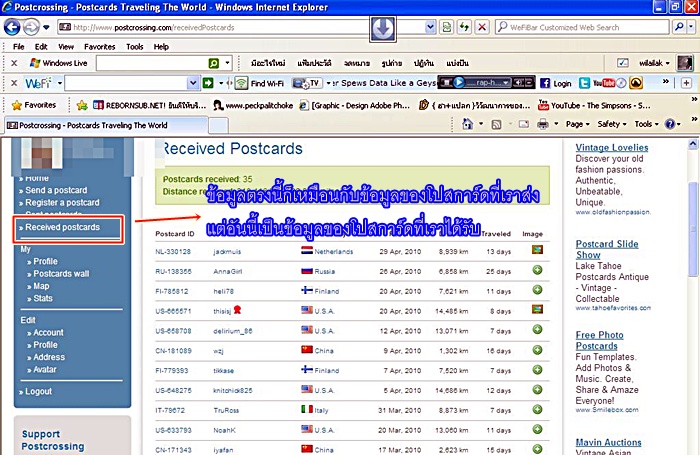Open the REBORNSUB.NET favorites bookmark
The height and width of the screenshot is (455, 700).
click(x=149, y=105)
